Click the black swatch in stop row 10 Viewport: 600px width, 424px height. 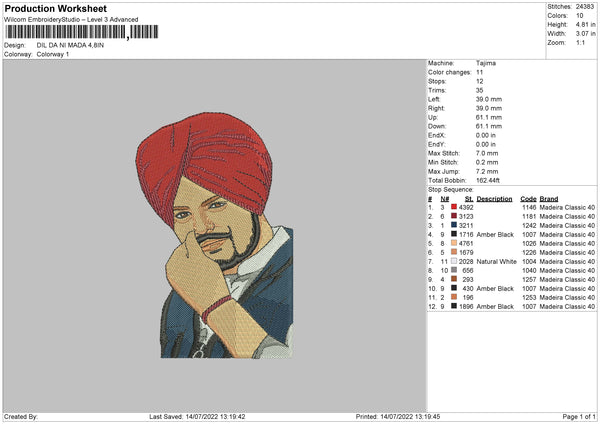(454, 288)
